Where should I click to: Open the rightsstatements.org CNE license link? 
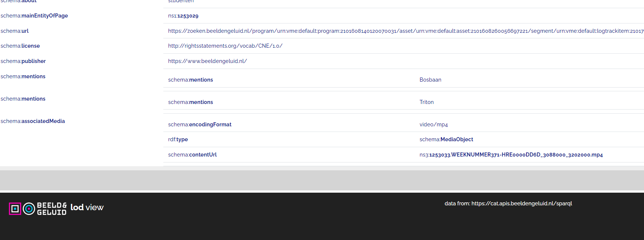[225, 46]
